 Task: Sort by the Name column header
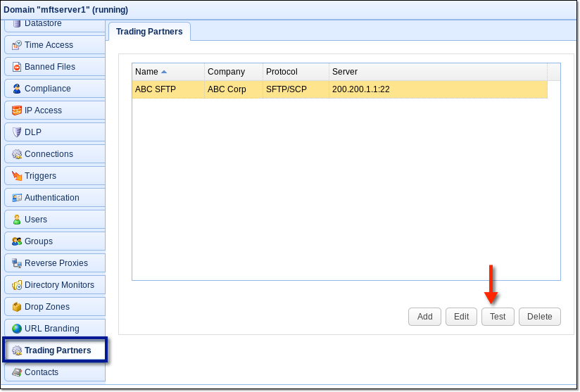pyautogui.click(x=168, y=72)
